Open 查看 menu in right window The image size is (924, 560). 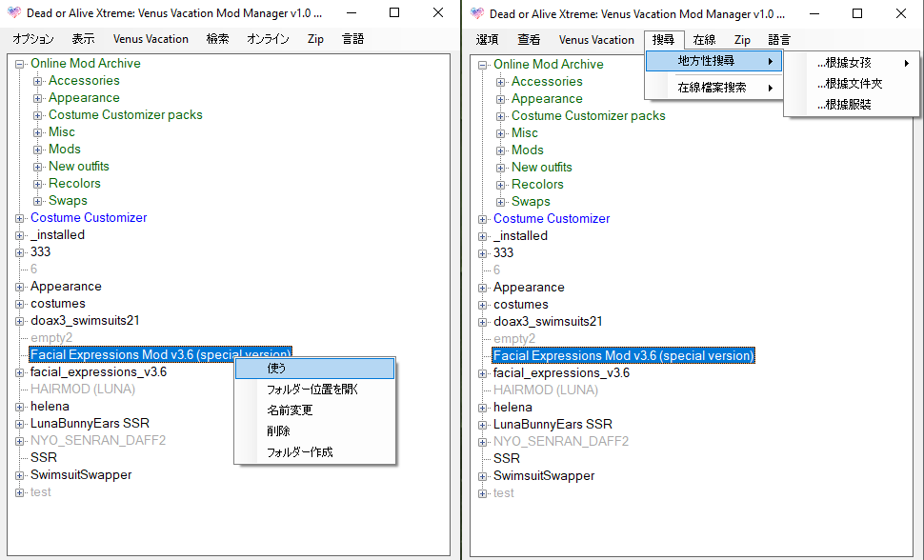point(529,40)
